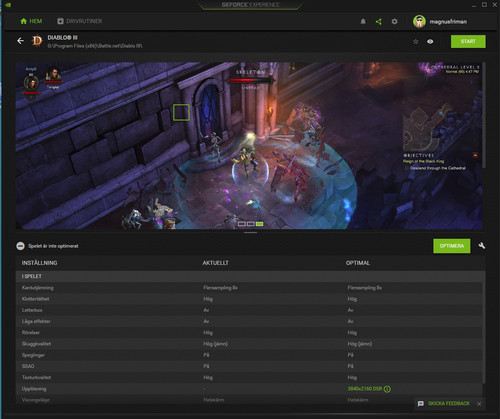Click the NVIDIA logo in title bar

click(x=8, y=5)
